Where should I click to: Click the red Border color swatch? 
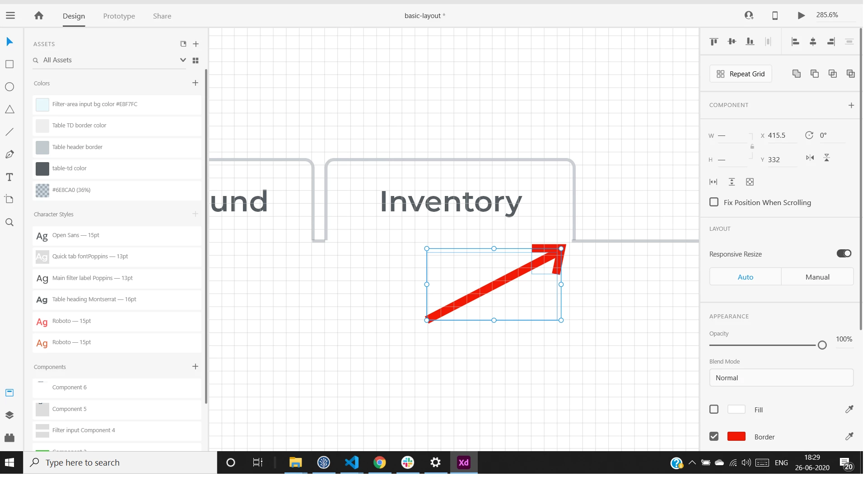736,436
